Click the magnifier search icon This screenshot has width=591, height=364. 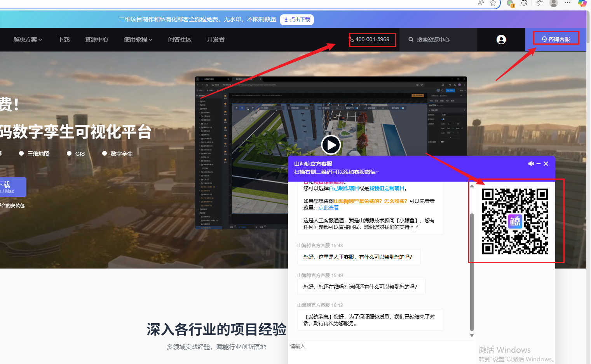[x=411, y=40]
